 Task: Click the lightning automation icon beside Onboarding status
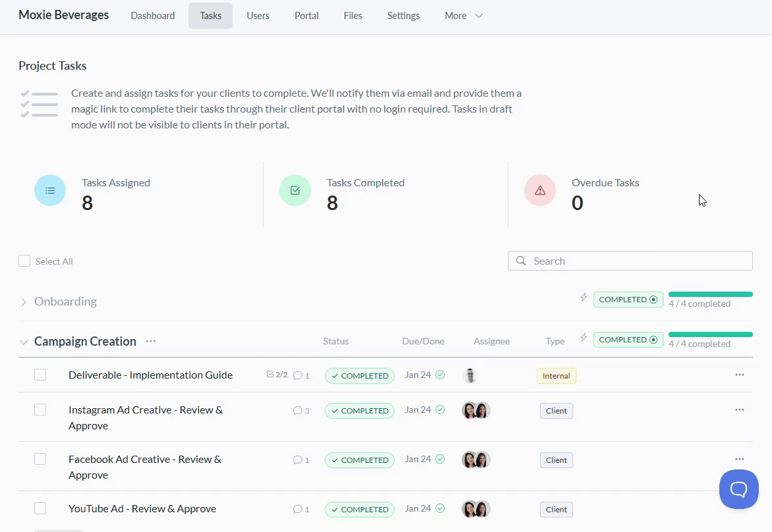pyautogui.click(x=583, y=298)
